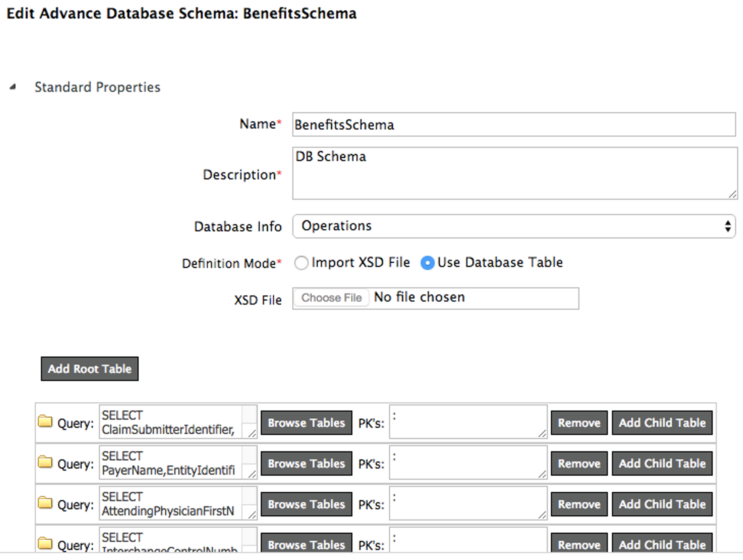
Task: Click the Name field containing BenefitsSchema
Action: click(514, 125)
